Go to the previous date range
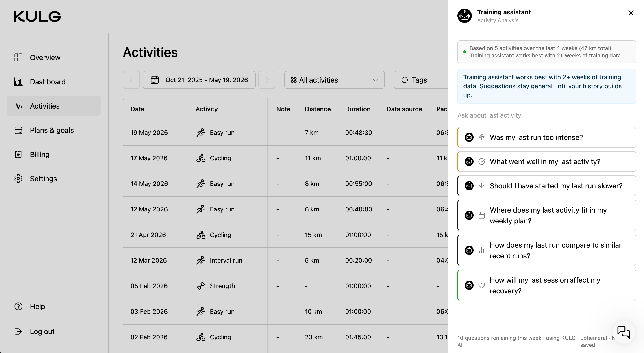Image resolution: width=644 pixels, height=353 pixels. [131, 80]
